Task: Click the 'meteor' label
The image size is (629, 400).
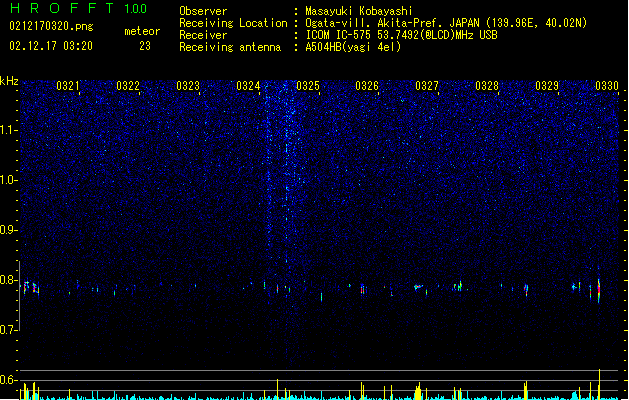Action: (x=142, y=31)
